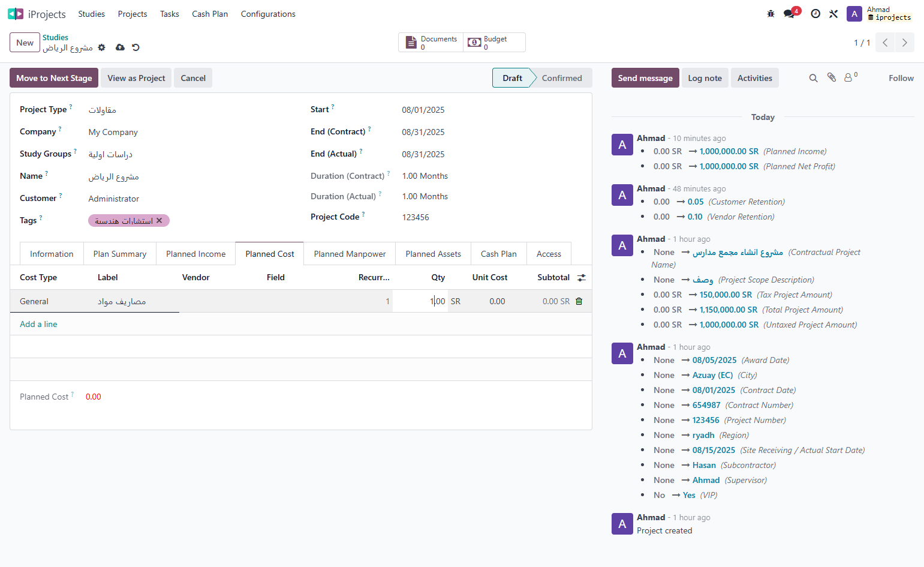Remove the استشارات هندسة tag with its X

pyautogui.click(x=159, y=221)
